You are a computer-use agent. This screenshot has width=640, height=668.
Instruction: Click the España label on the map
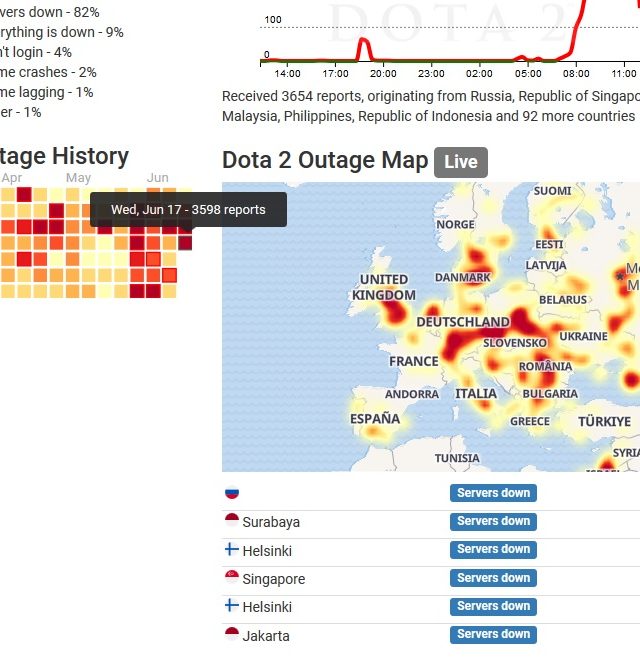(375, 419)
